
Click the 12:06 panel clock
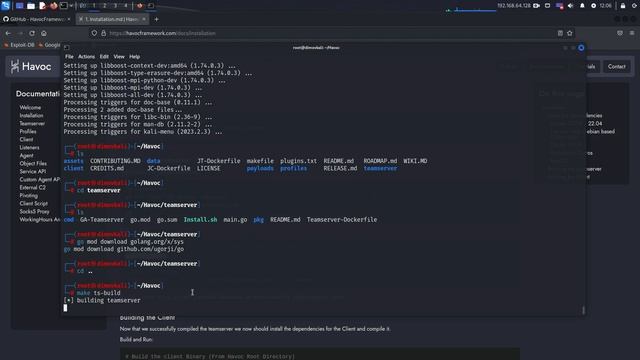(x=606, y=6)
